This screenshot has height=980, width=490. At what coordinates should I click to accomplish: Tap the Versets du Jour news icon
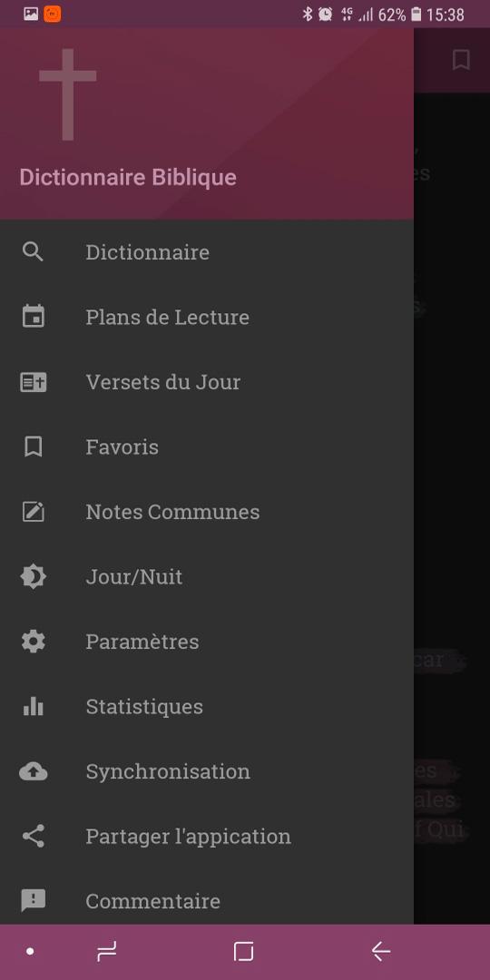click(34, 382)
